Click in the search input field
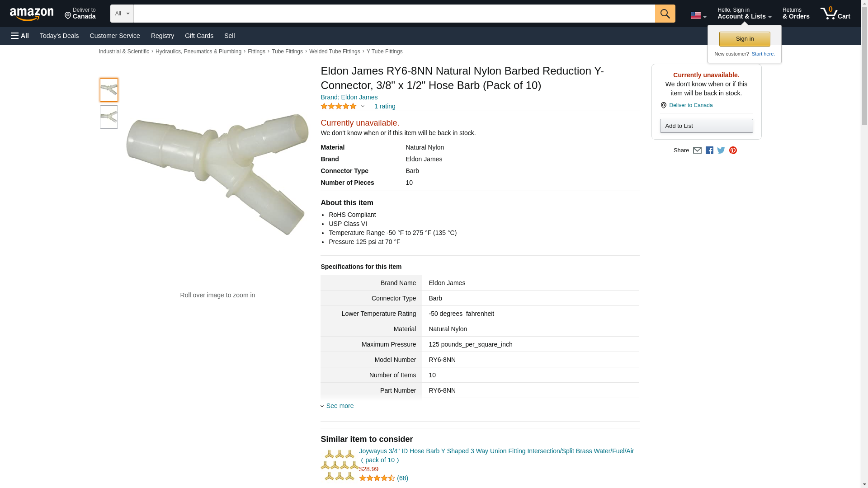This screenshot has width=868, height=488. coord(394,14)
